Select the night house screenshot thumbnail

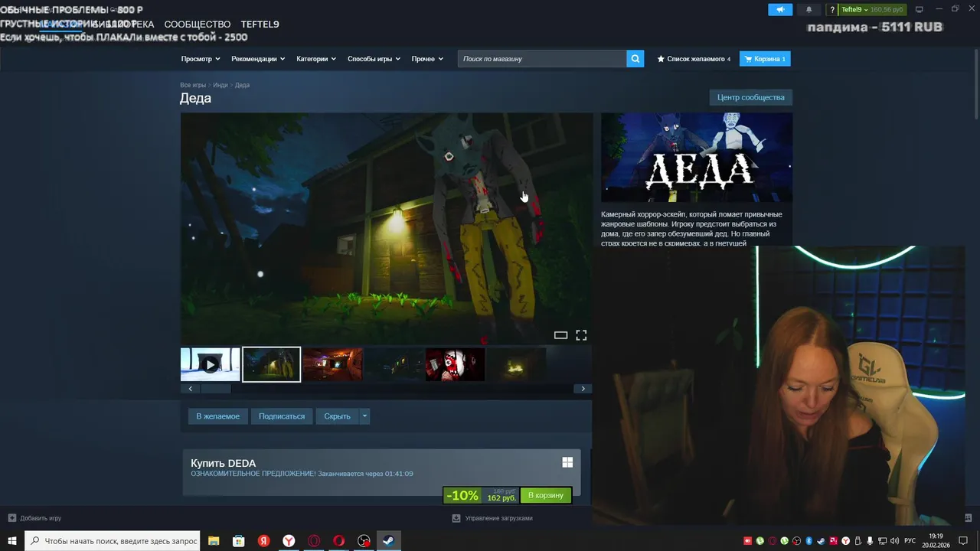(272, 364)
